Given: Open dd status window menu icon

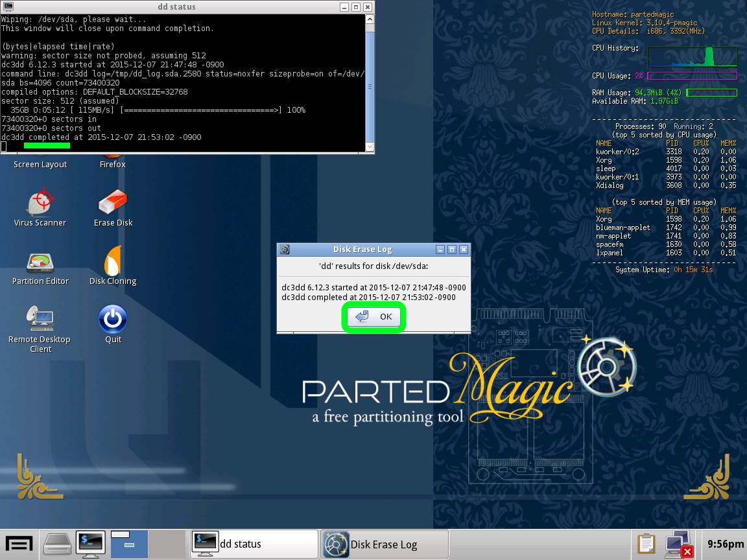Looking at the screenshot, I should click(x=8, y=6).
